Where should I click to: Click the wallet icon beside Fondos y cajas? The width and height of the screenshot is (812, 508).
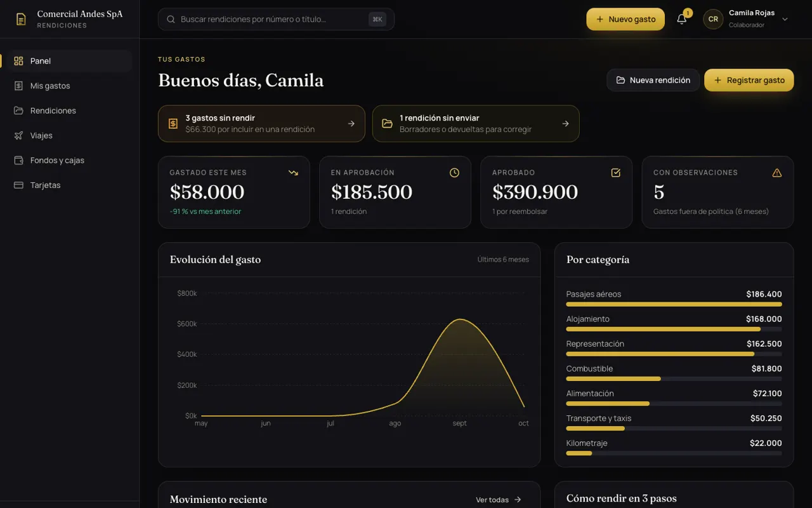click(x=18, y=160)
